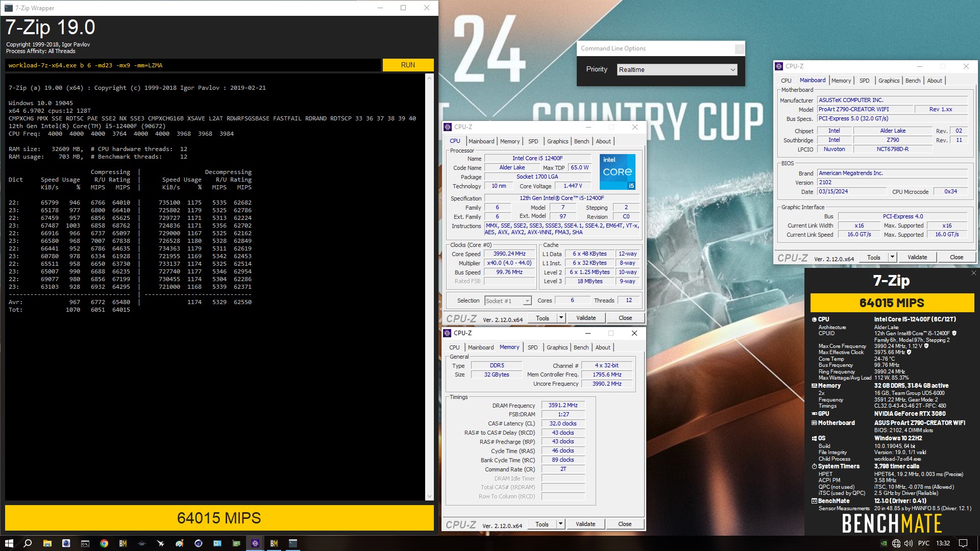The height and width of the screenshot is (551, 980).
Task: Expand Tools arrow in CPU-Z CPU window
Action: 560,318
